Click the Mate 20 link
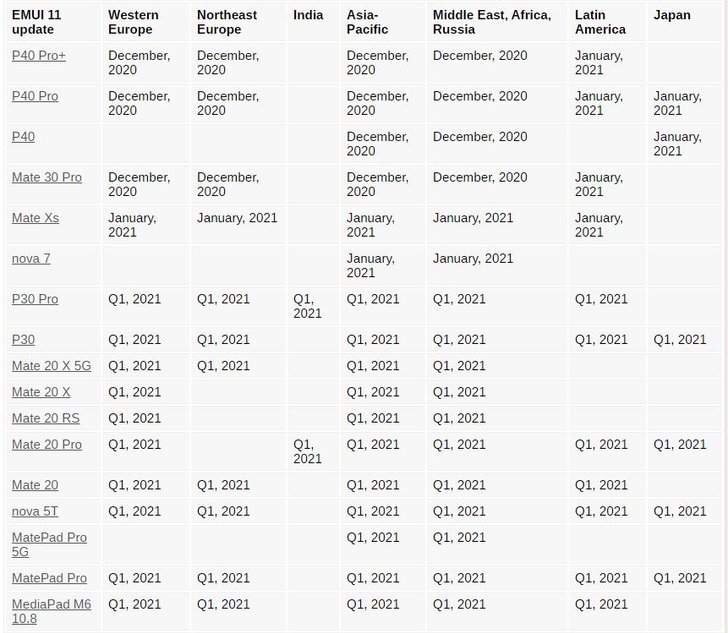 click(x=35, y=485)
